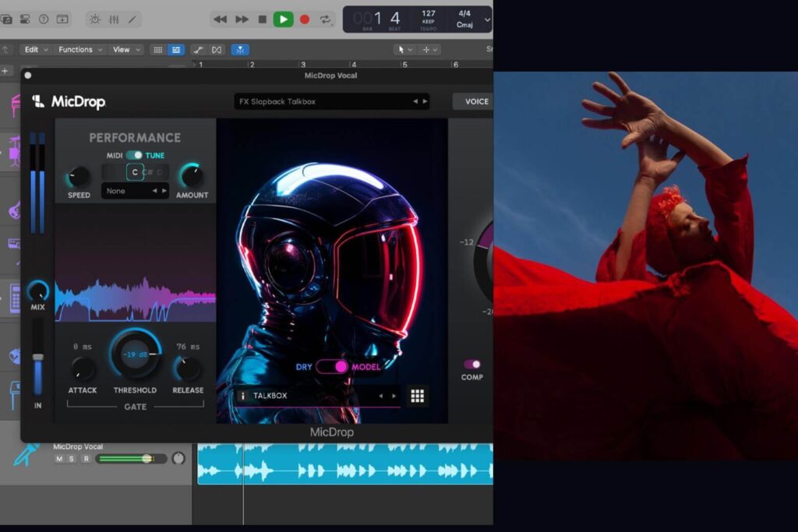Click the Toolbar download-tray icon
Screen dimensions: 798x532
[62, 19]
